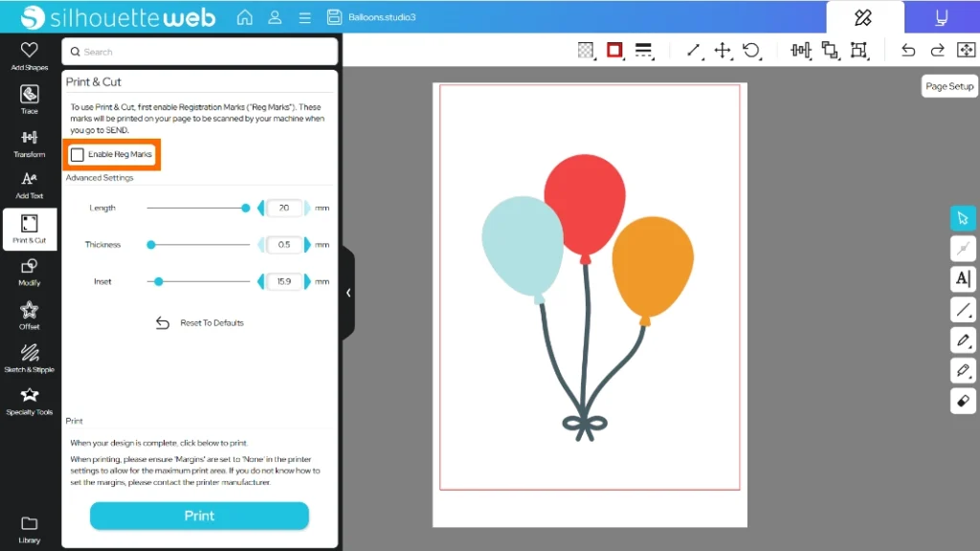Click the Search input field

point(199,52)
